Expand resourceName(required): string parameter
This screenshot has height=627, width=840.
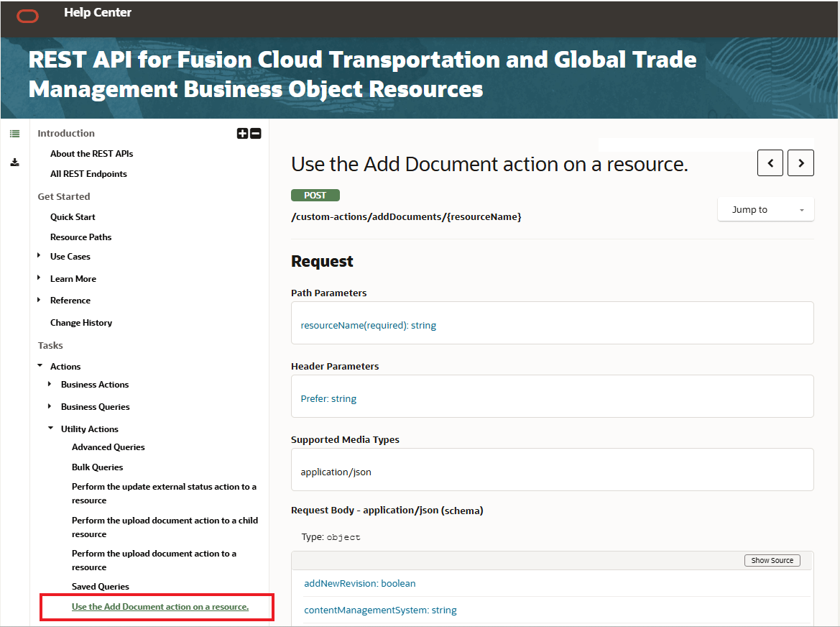coord(369,325)
